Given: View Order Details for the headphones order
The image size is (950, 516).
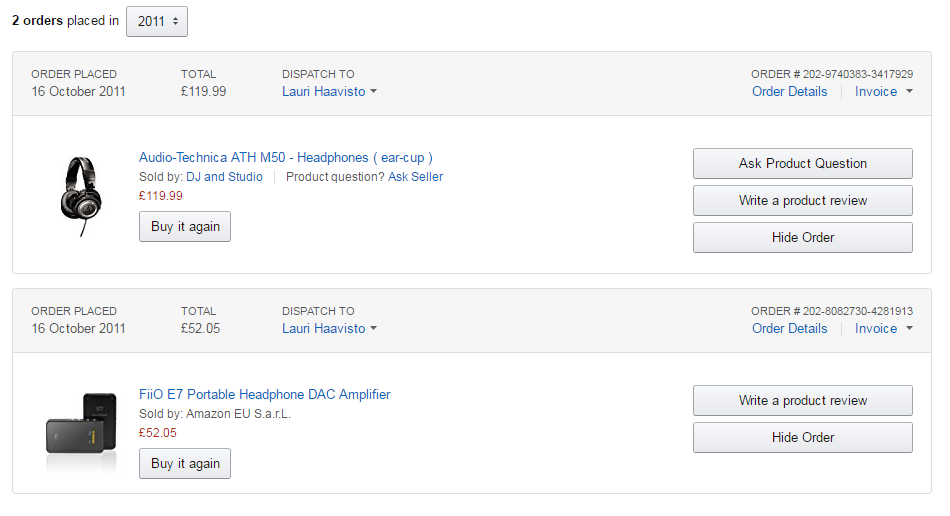Looking at the screenshot, I should click(789, 91).
